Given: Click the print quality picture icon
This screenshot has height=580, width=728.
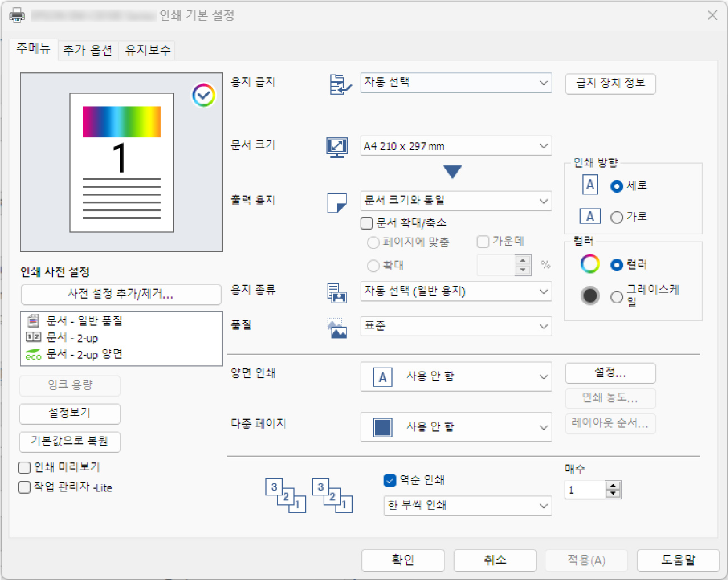Looking at the screenshot, I should tap(337, 328).
